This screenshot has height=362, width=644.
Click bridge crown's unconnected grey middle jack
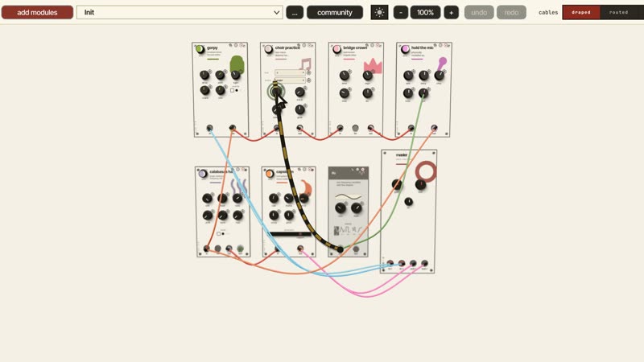(x=355, y=128)
